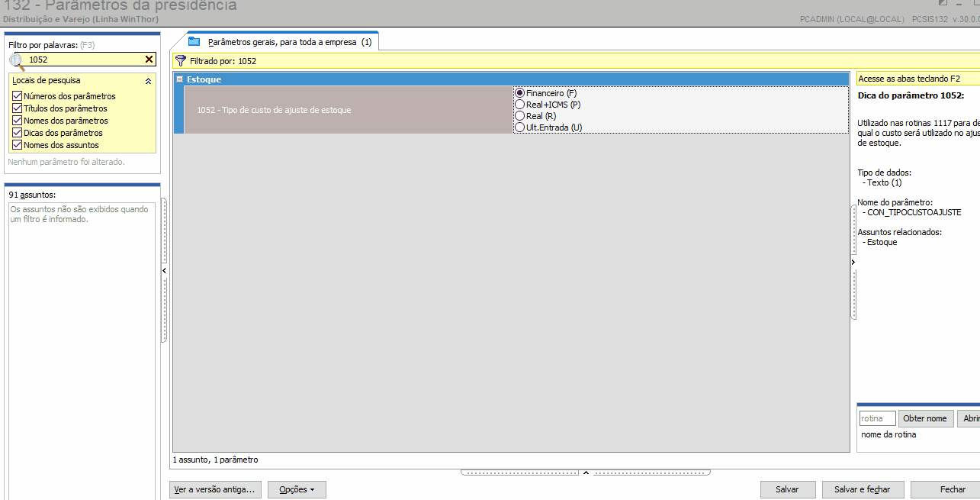Click the magnifier search icon beside filter field
The width and height of the screenshot is (980, 500).
point(17,61)
